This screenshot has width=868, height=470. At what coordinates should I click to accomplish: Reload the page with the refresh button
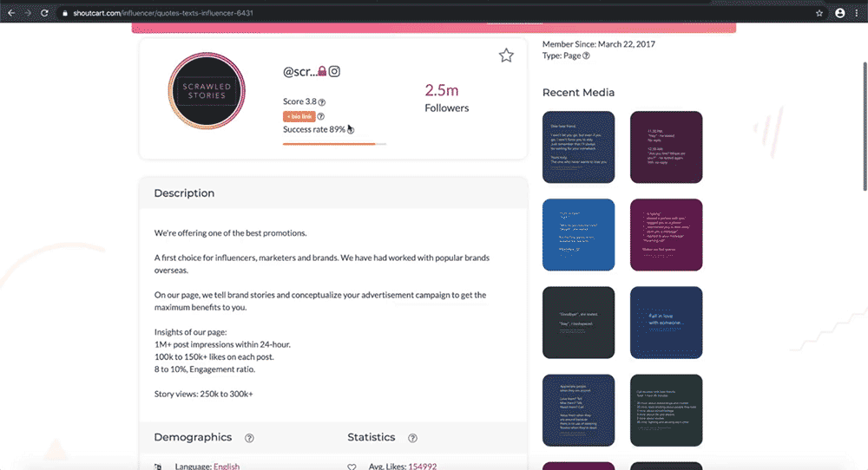click(46, 13)
